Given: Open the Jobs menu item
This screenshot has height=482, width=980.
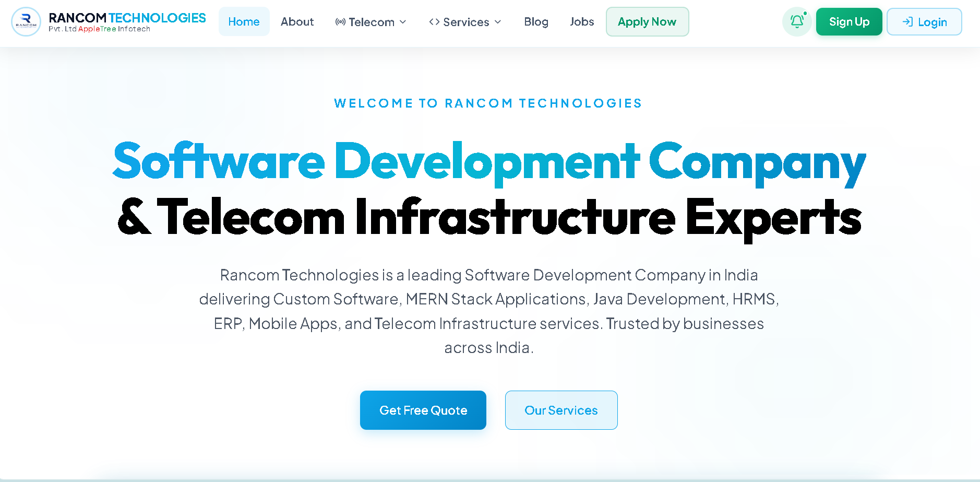Looking at the screenshot, I should pos(582,21).
